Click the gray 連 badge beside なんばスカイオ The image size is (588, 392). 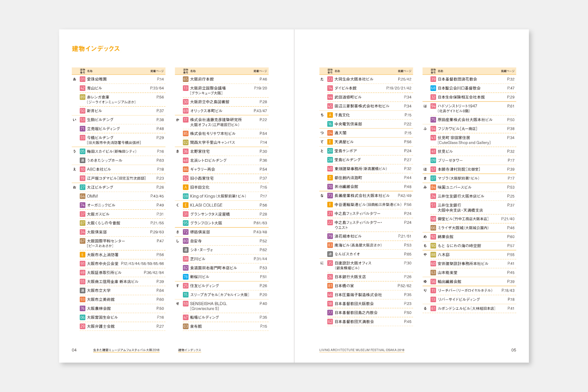(x=330, y=254)
